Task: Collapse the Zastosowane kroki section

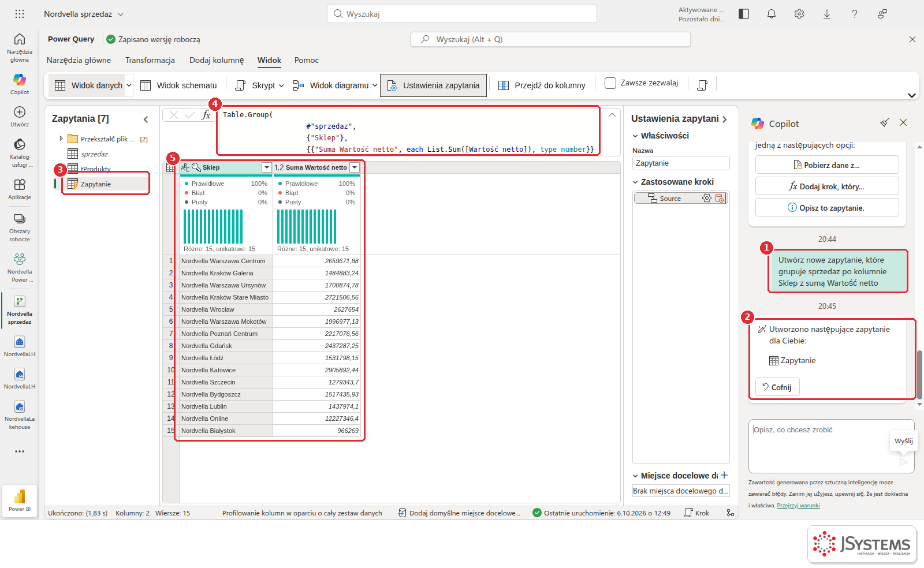Action: [x=635, y=182]
